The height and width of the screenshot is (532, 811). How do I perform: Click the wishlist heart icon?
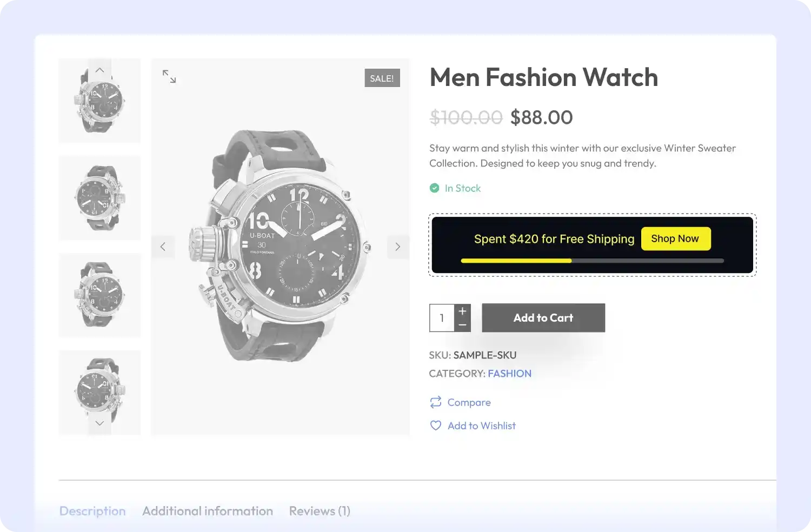436,425
